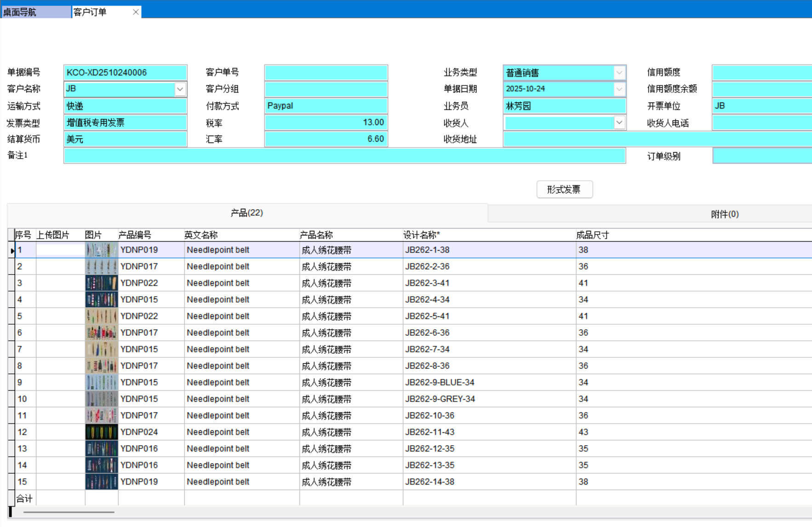Close the 客户订单 tab
Image resolution: width=812 pixels, height=527 pixels.
(136, 12)
